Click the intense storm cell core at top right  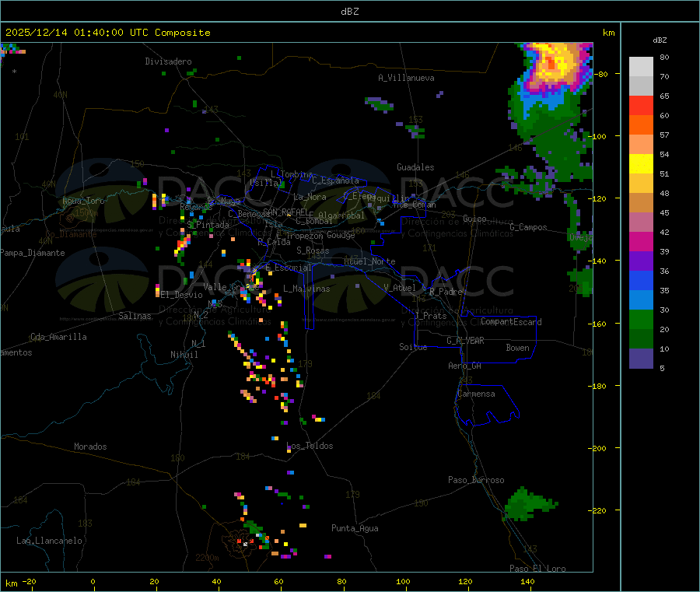coord(551,65)
